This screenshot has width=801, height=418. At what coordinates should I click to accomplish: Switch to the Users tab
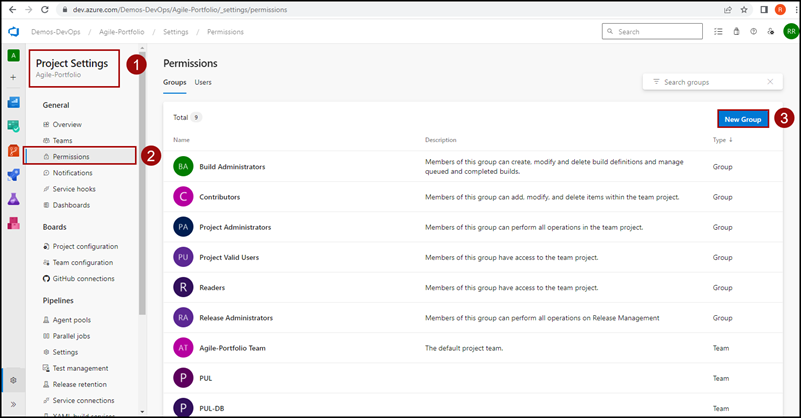tap(203, 82)
